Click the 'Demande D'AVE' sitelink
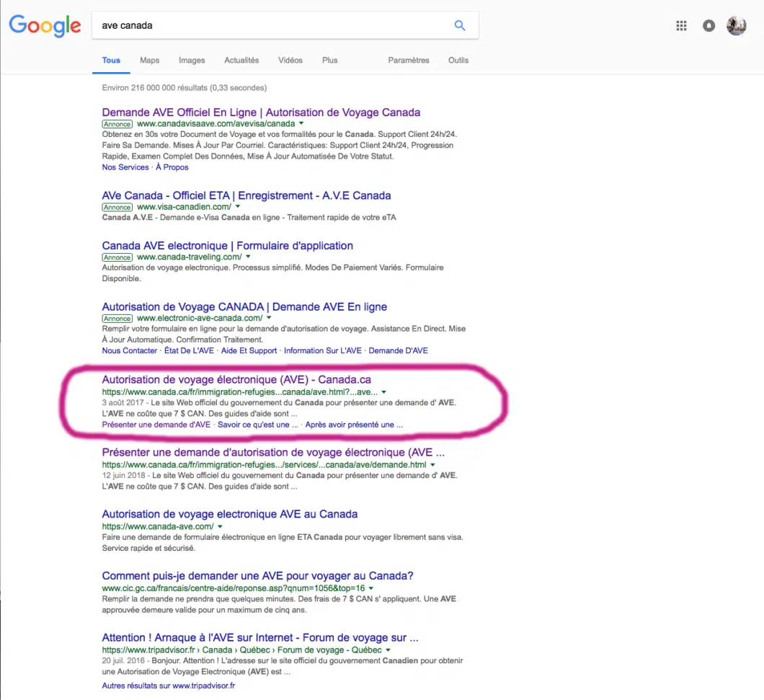764x700 pixels. click(398, 350)
